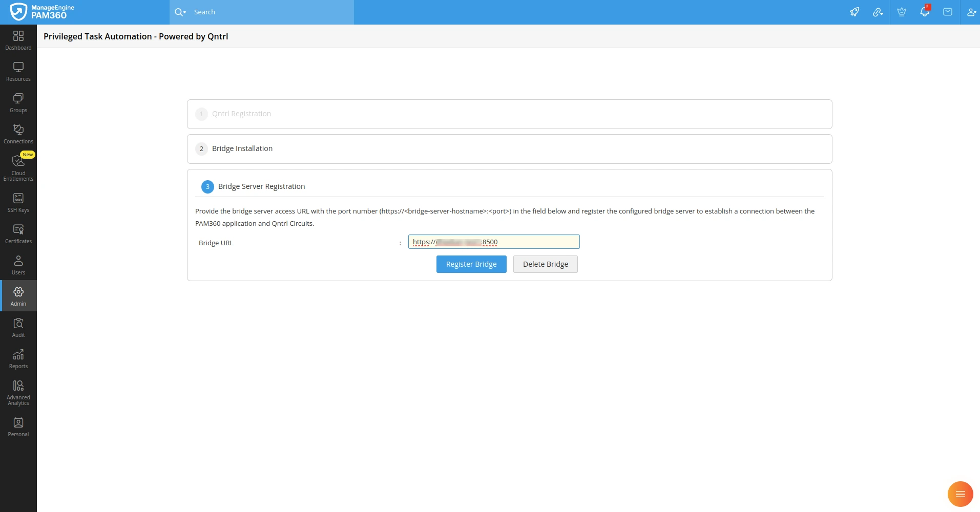Click the Register Bridge button
The height and width of the screenshot is (512, 980).
[471, 264]
